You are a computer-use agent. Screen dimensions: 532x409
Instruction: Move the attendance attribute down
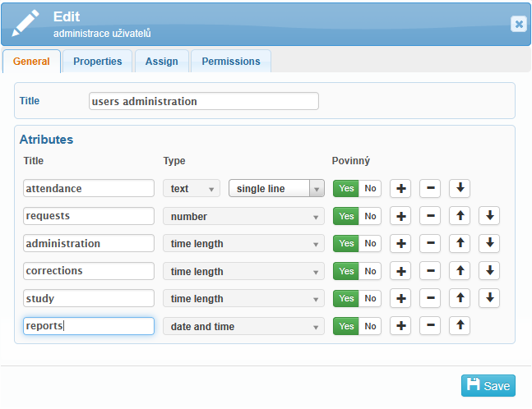460,189
